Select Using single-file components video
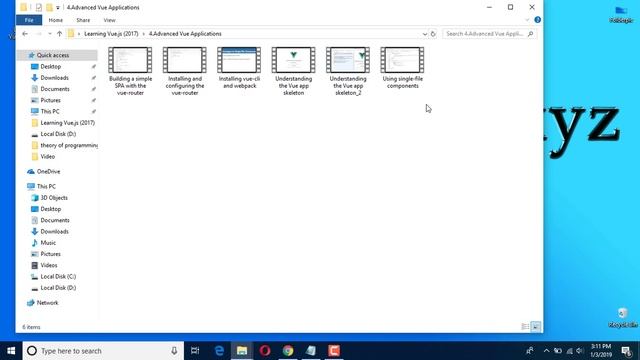The height and width of the screenshot is (360, 640). point(402,68)
